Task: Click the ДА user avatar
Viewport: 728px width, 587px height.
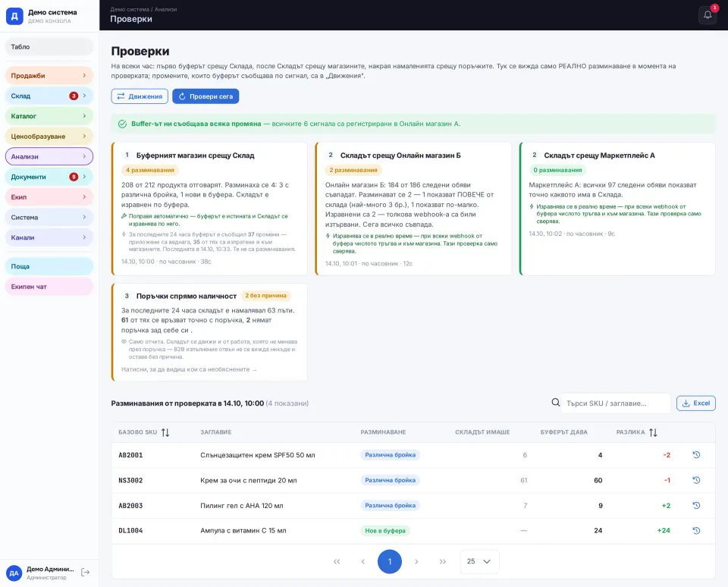Action: point(14,573)
